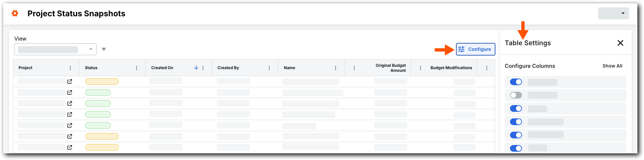
Task: Disable the first column toggle in Table Settings
Action: tap(516, 82)
